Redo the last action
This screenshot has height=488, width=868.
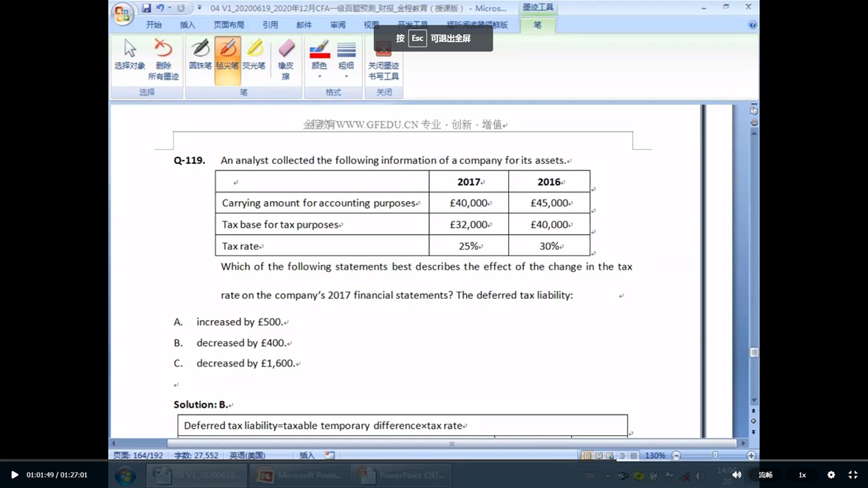(181, 8)
